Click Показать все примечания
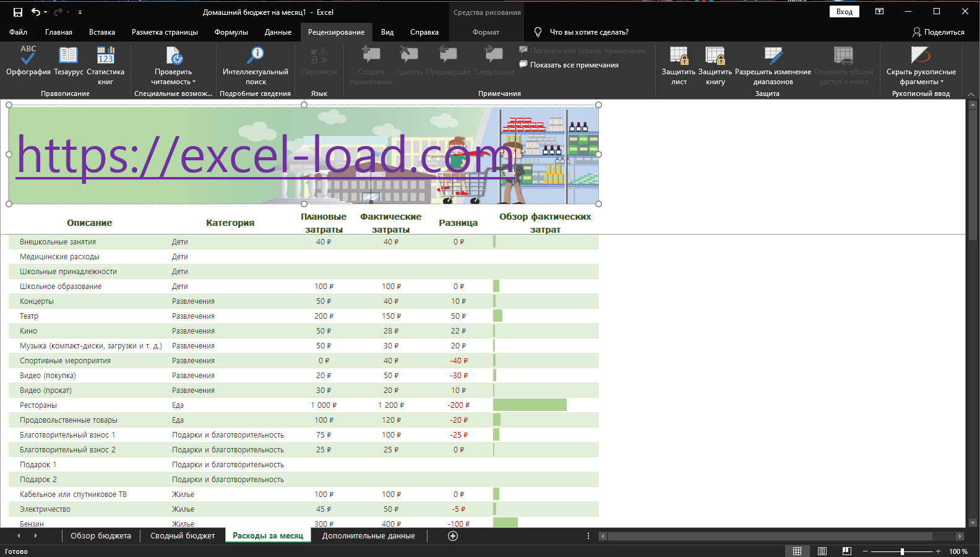Image resolution: width=980 pixels, height=557 pixels. [569, 65]
